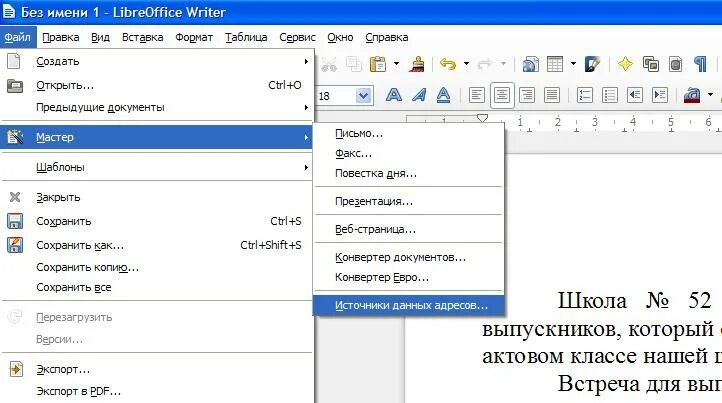Screen dimensions: 722x403
Task: Toggle Italic formatting icon
Action: click(x=419, y=95)
